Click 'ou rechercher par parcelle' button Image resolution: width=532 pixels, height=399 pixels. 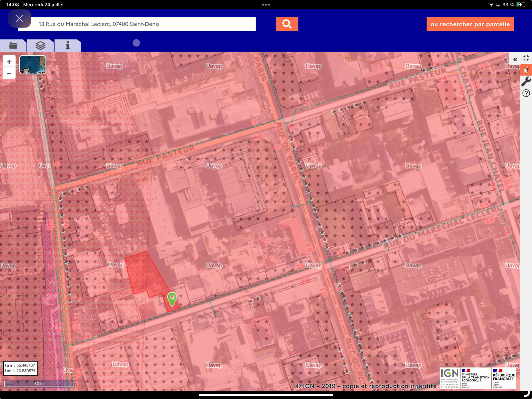click(470, 24)
